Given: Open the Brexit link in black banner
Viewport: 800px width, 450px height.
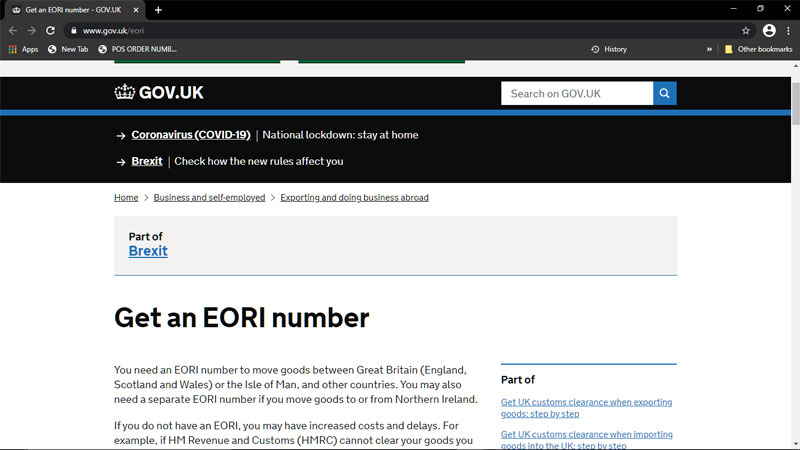Looking at the screenshot, I should pyautogui.click(x=146, y=161).
